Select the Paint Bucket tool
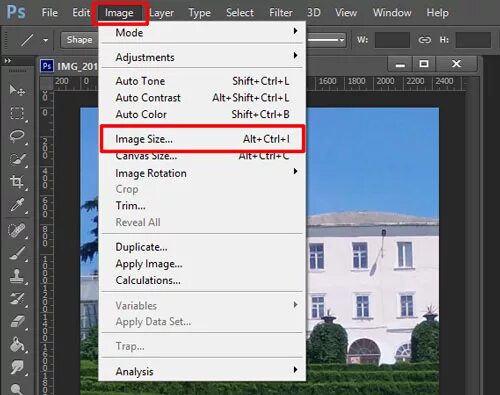Screen dimensions: 500x395 point(17,345)
